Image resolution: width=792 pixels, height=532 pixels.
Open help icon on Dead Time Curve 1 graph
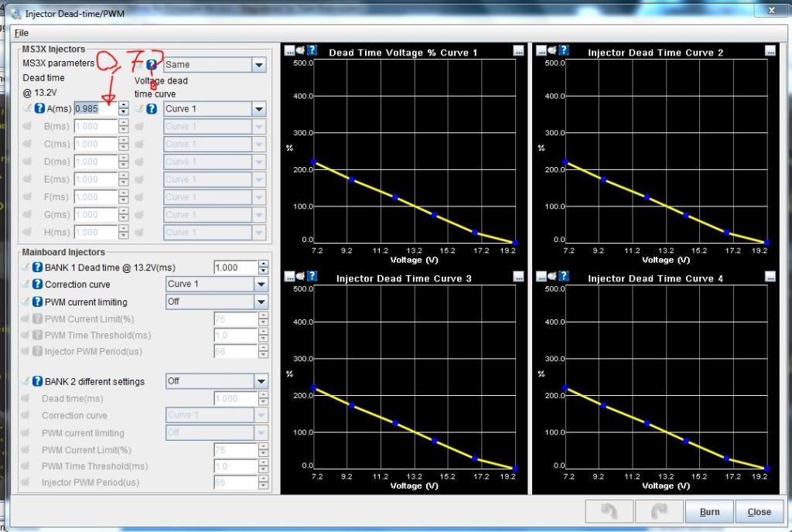312,50
